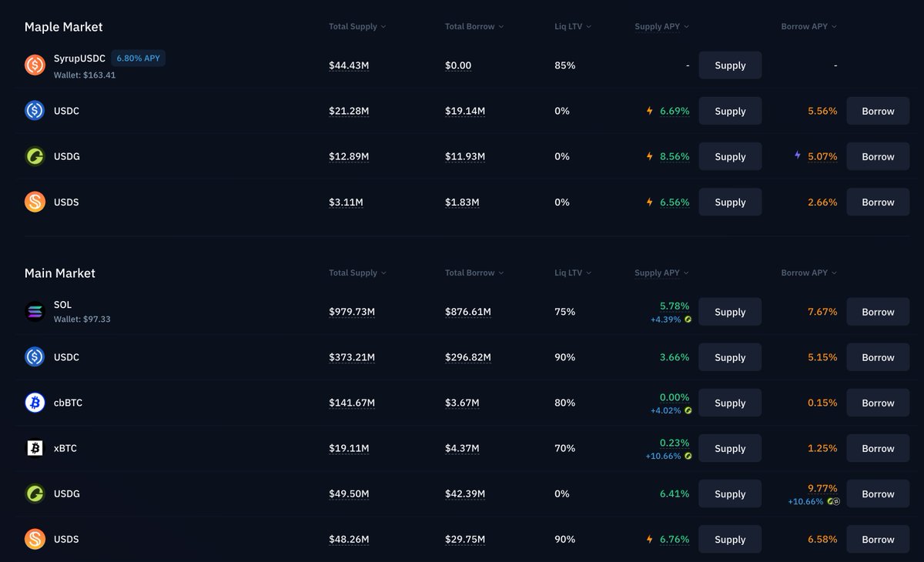
Task: Click the cbBTC token icon
Action: [35, 403]
